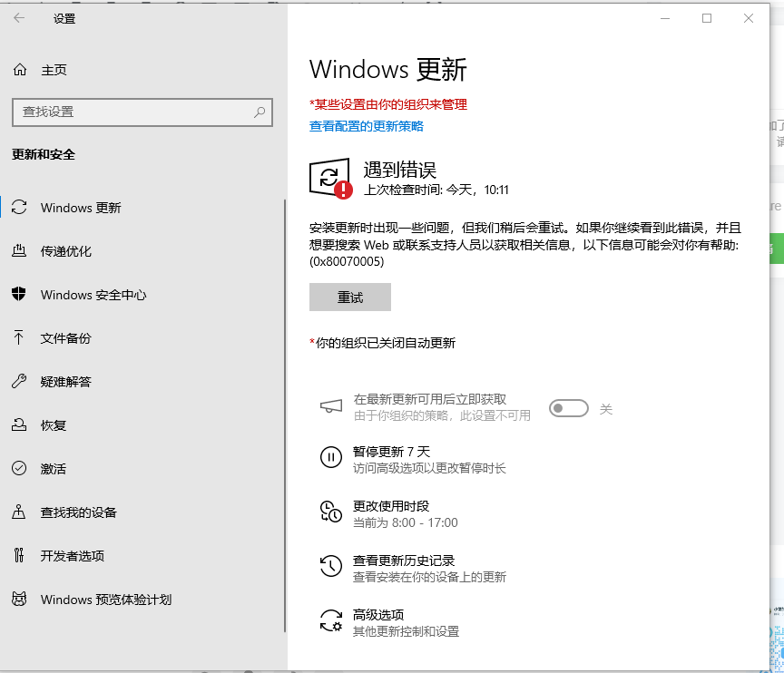Click the search magnifier icon
784x673 pixels.
(x=260, y=112)
